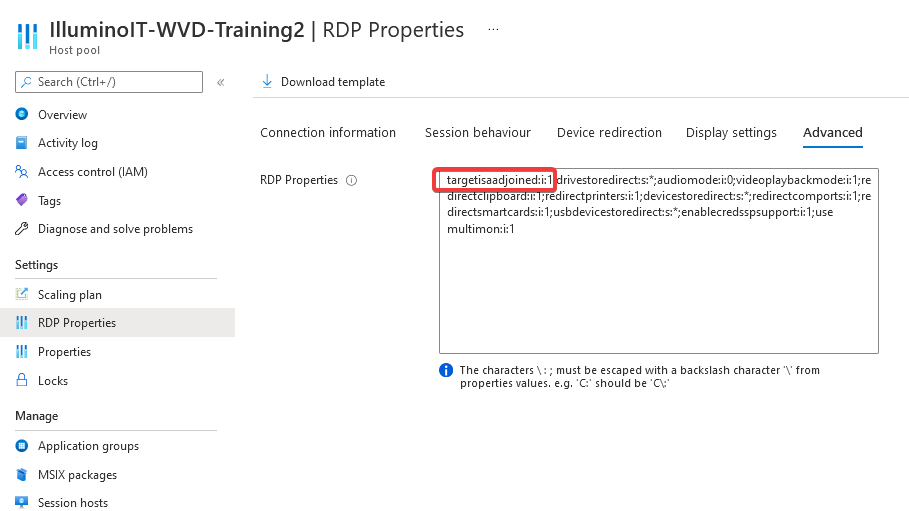Viewport: 909px width, 511px height.
Task: Select the Advanced tab
Action: [832, 132]
